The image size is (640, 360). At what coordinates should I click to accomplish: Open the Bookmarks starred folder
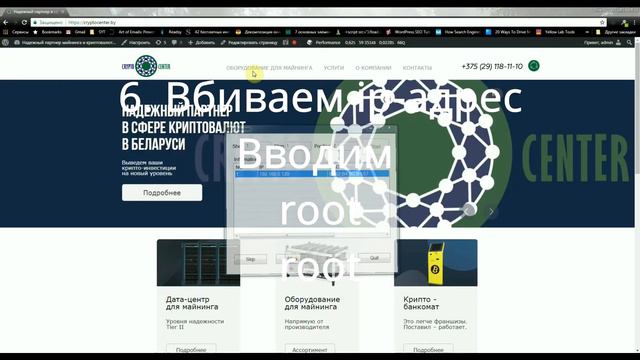pos(48,32)
